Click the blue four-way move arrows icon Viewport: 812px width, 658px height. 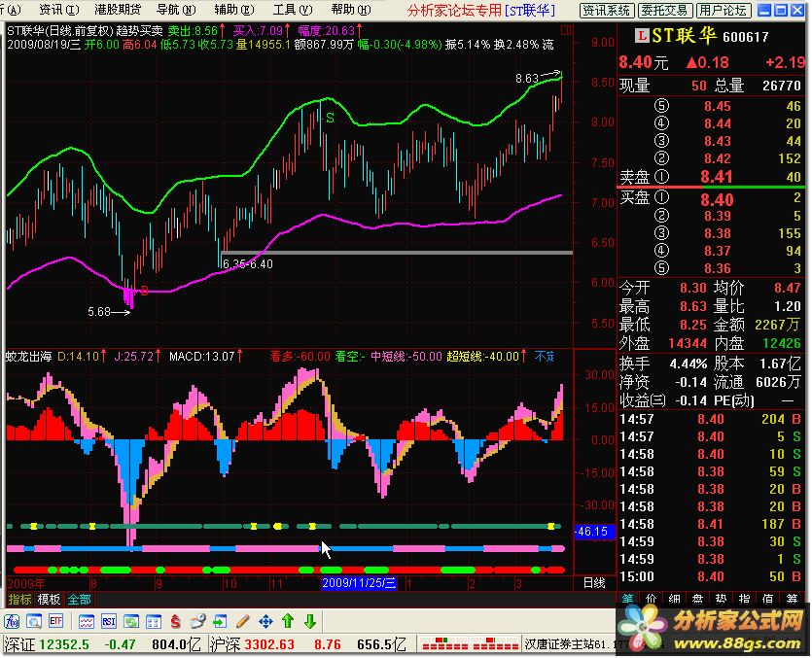265,621
